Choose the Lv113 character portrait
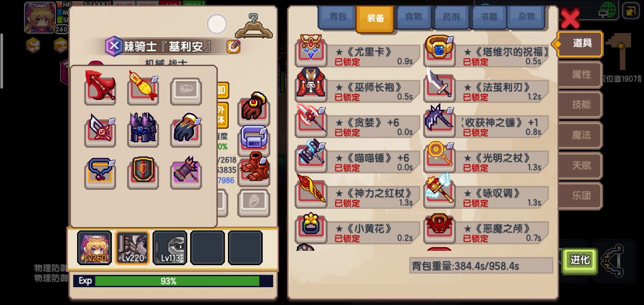The width and height of the screenshot is (644, 305). 170,248
